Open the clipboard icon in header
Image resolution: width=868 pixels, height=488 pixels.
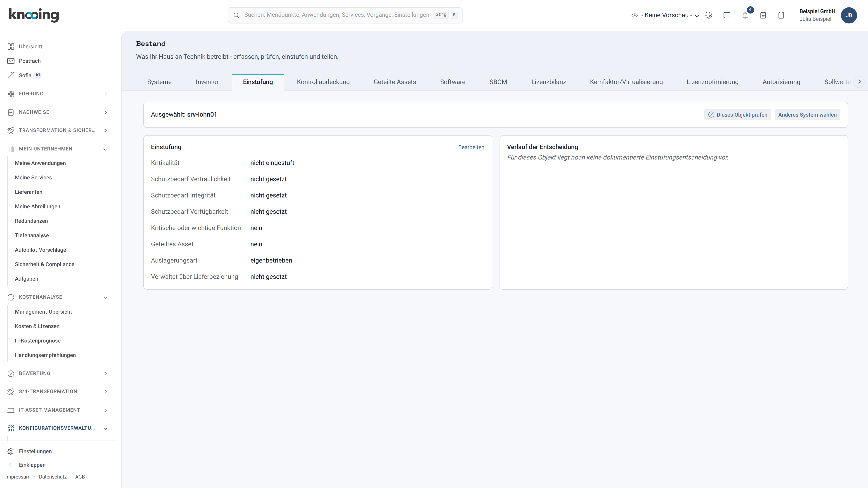(x=781, y=15)
